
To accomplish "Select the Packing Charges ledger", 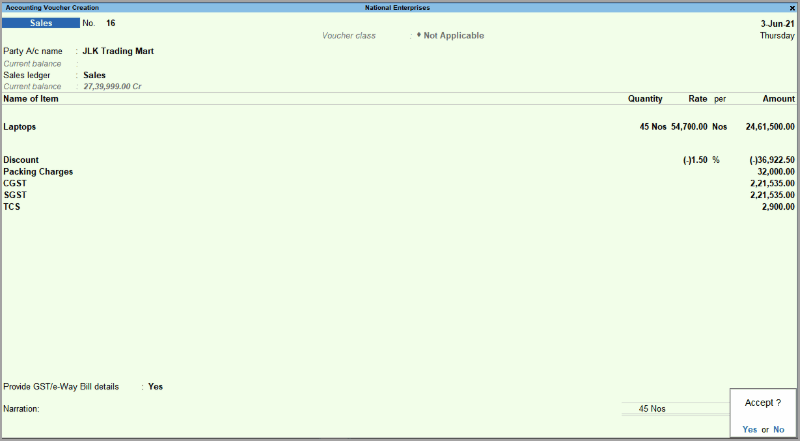I will pos(38,172).
